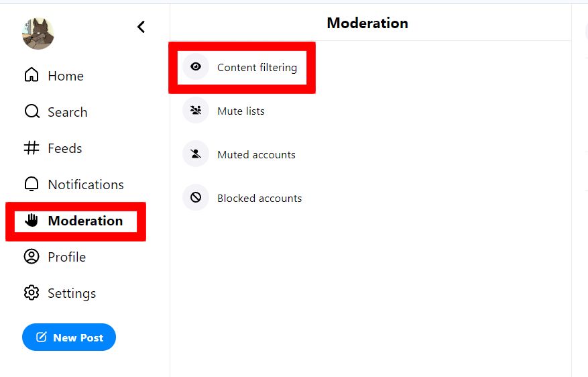Click the Settings gear icon
Viewport: 588px width, 377px height.
click(x=32, y=293)
